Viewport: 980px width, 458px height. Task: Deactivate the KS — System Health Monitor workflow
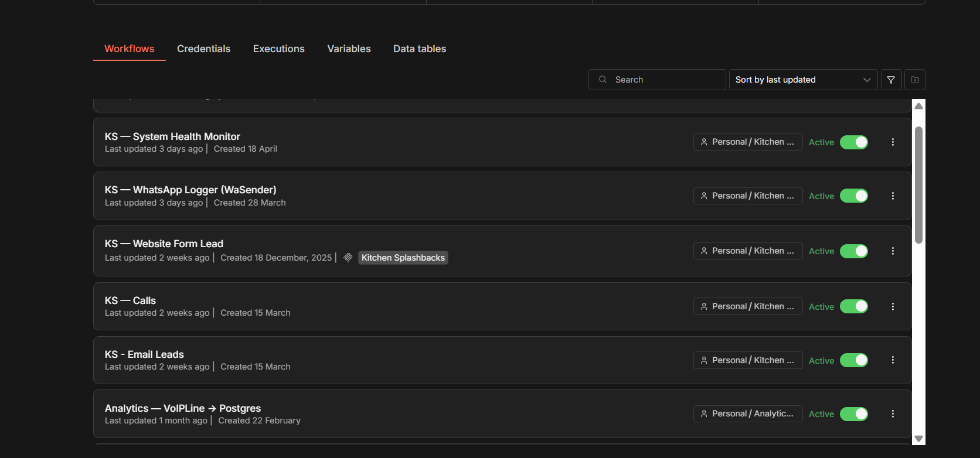853,142
